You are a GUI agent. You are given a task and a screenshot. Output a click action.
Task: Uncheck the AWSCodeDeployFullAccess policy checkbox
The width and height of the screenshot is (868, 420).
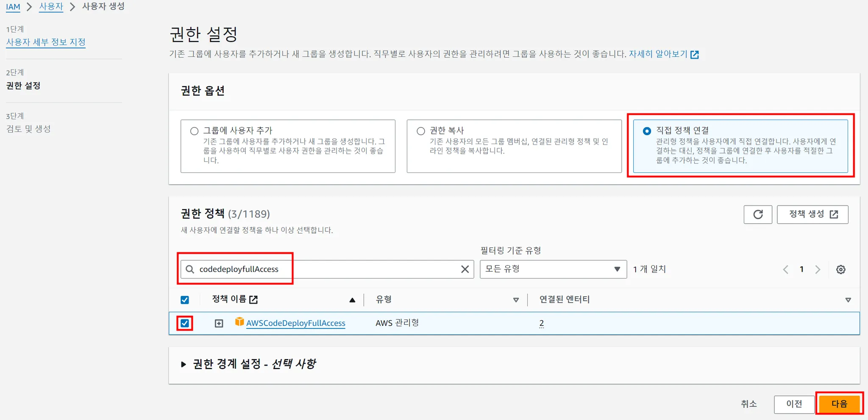coord(185,323)
